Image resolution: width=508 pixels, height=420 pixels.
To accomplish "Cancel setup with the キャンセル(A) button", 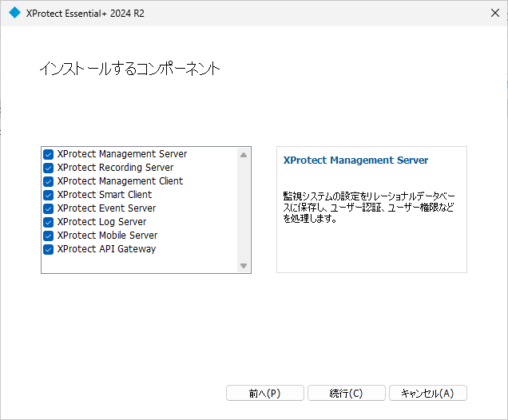I will (427, 393).
